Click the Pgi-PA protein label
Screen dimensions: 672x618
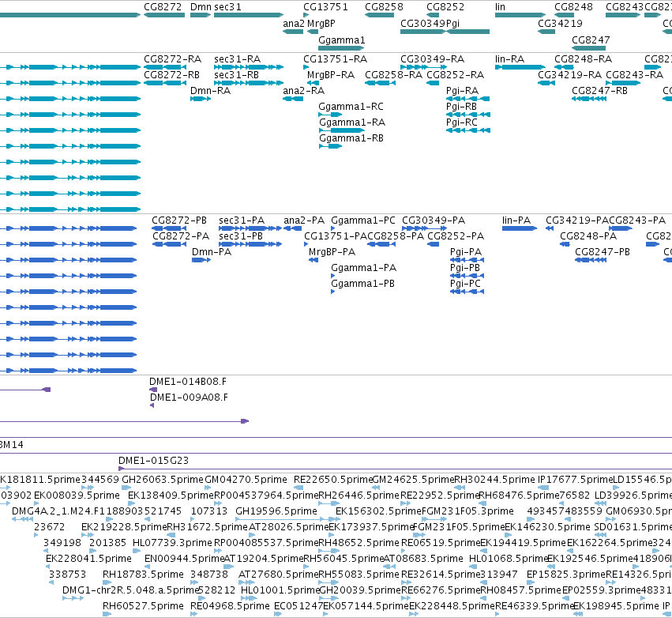[x=466, y=252]
